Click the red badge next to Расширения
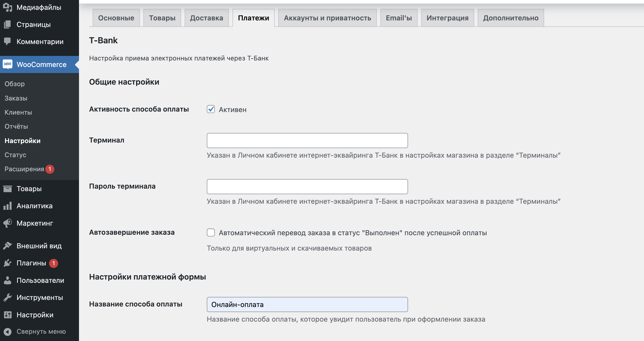This screenshot has width=644, height=341. pyautogui.click(x=50, y=169)
